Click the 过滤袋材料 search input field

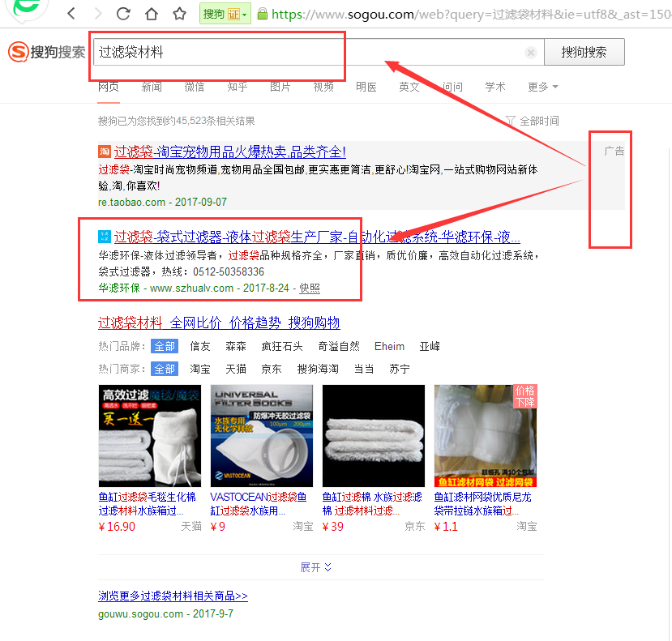308,53
